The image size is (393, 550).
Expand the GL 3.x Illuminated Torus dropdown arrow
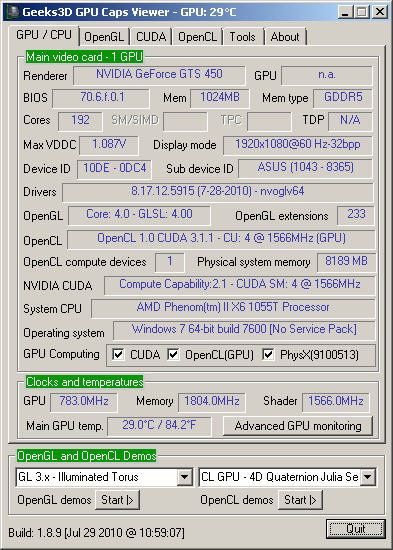(x=185, y=477)
